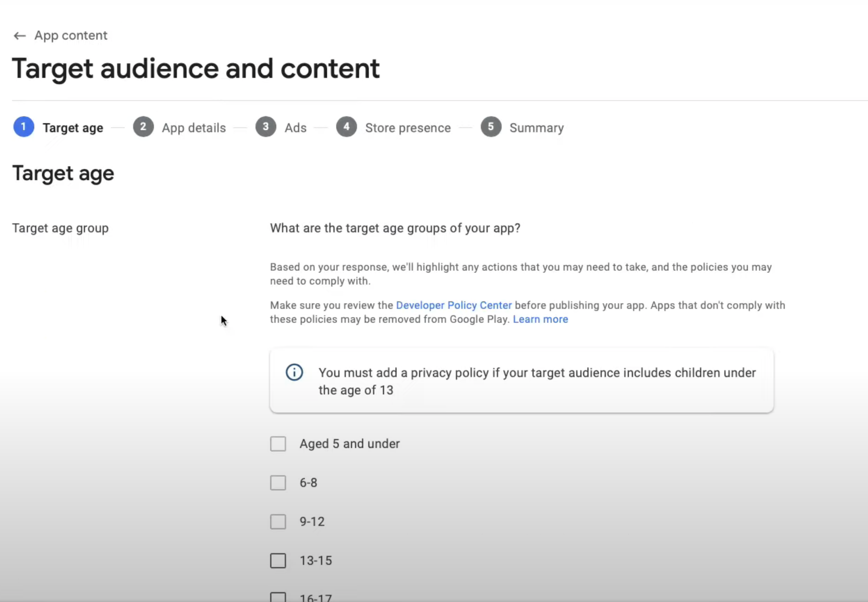Screen dimensions: 868x602
Task: Click the step 3 circle icon
Action: pyautogui.click(x=266, y=127)
